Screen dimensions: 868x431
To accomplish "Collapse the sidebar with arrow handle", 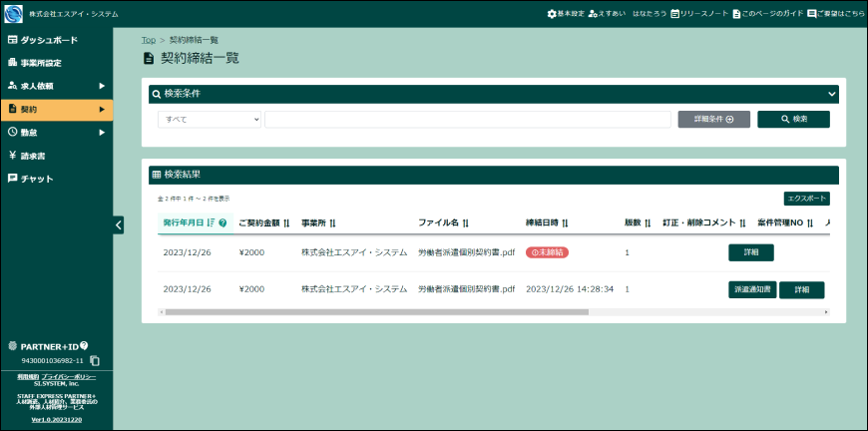I will tap(118, 224).
